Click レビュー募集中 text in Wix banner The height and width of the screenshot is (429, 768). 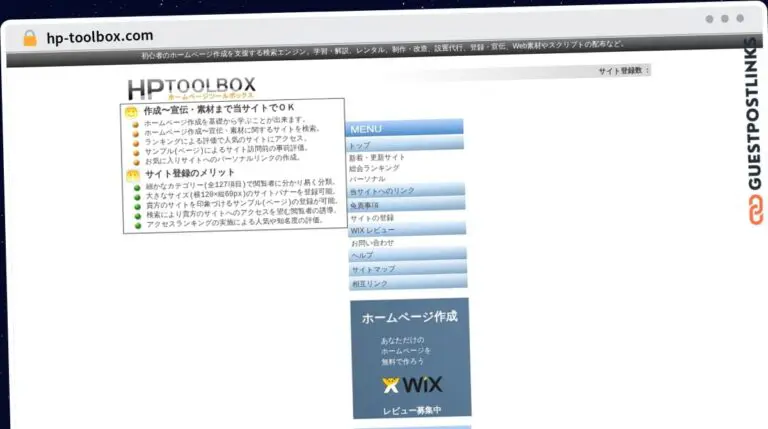pos(412,410)
